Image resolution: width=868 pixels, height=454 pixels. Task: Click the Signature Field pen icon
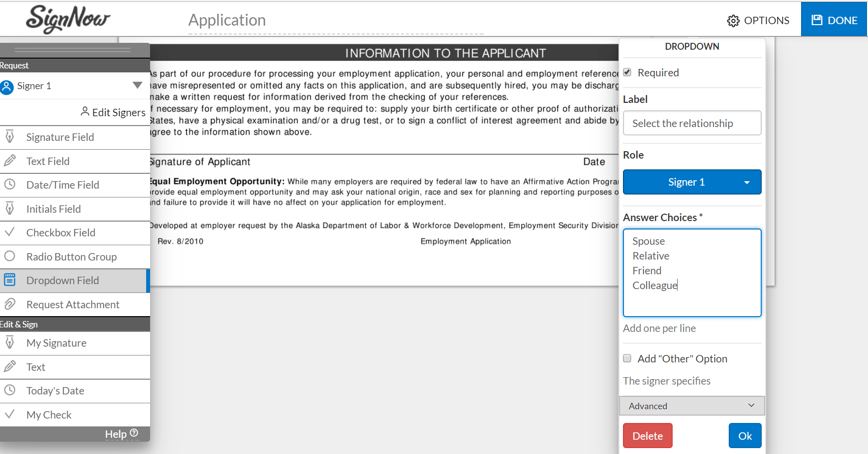tap(10, 136)
